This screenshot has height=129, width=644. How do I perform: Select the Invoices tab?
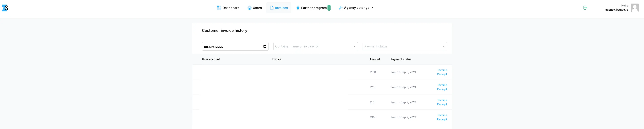click(x=279, y=8)
